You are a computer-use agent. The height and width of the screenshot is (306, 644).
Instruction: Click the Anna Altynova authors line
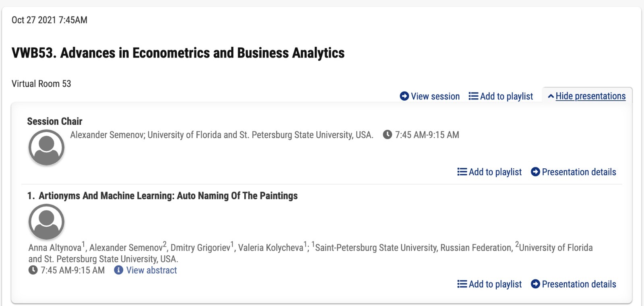(310, 253)
